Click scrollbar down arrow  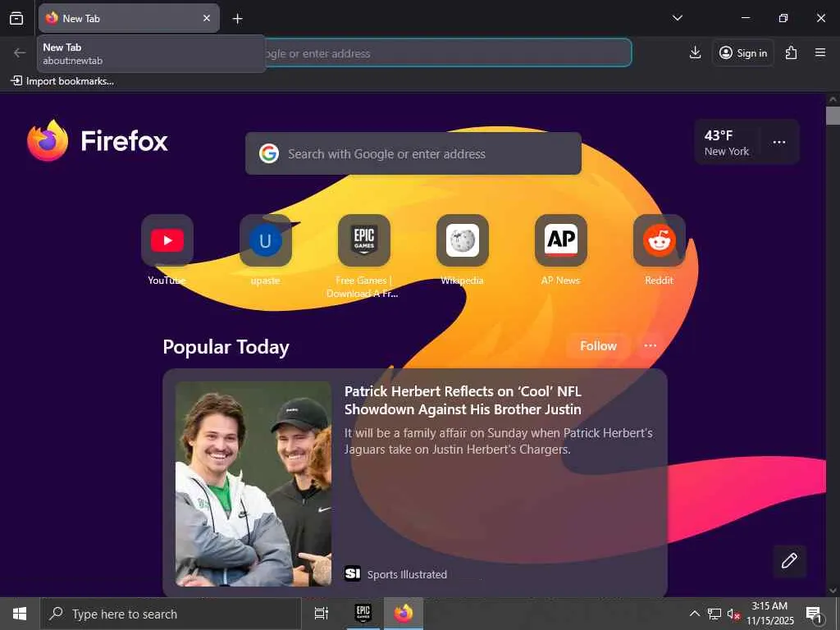click(x=833, y=591)
